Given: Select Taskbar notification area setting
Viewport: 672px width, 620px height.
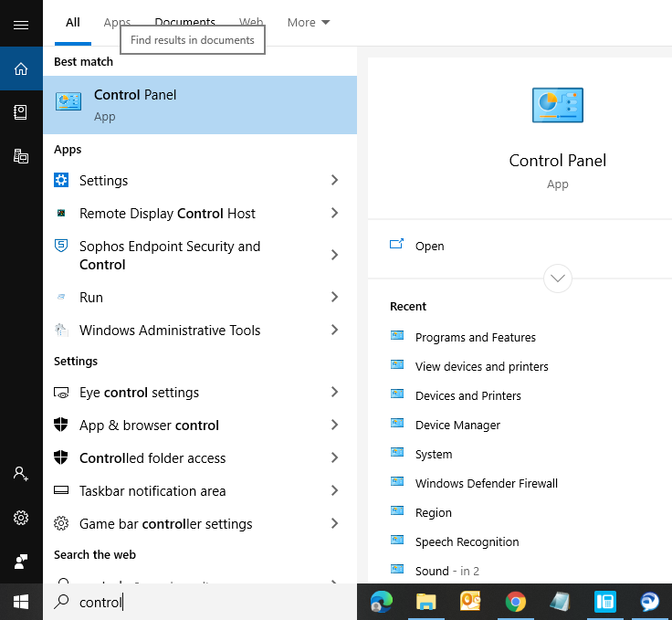Looking at the screenshot, I should (x=200, y=490).
